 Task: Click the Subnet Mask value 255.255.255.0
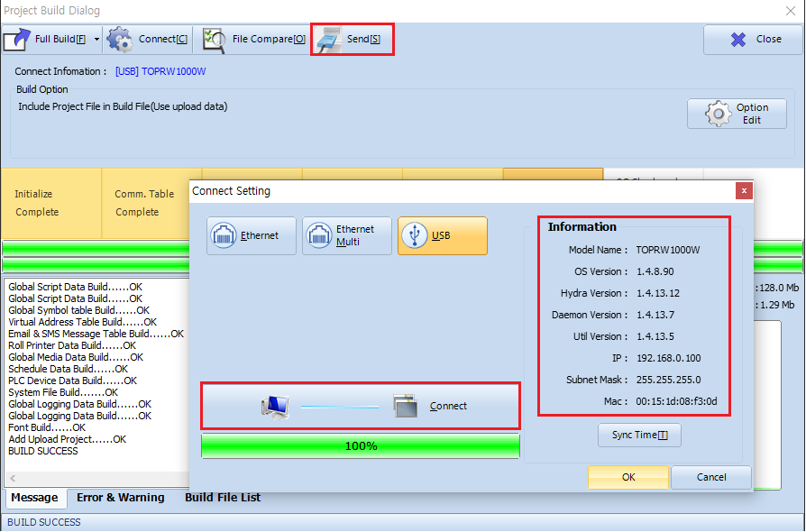(668, 380)
